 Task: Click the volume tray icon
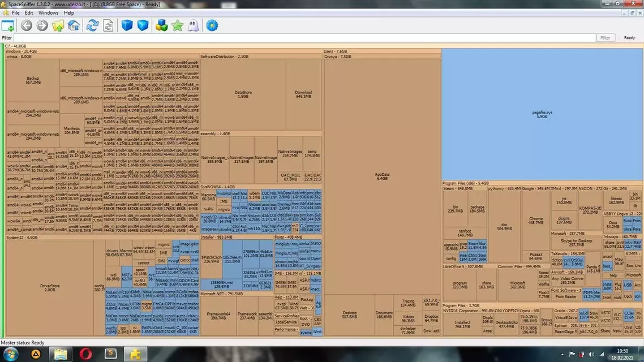click(591, 354)
